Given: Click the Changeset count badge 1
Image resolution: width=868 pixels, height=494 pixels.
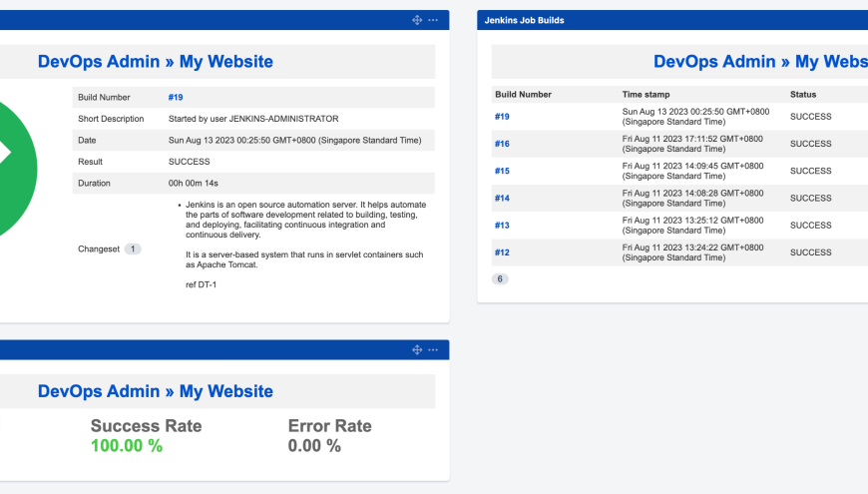Looking at the screenshot, I should pyautogui.click(x=133, y=248).
